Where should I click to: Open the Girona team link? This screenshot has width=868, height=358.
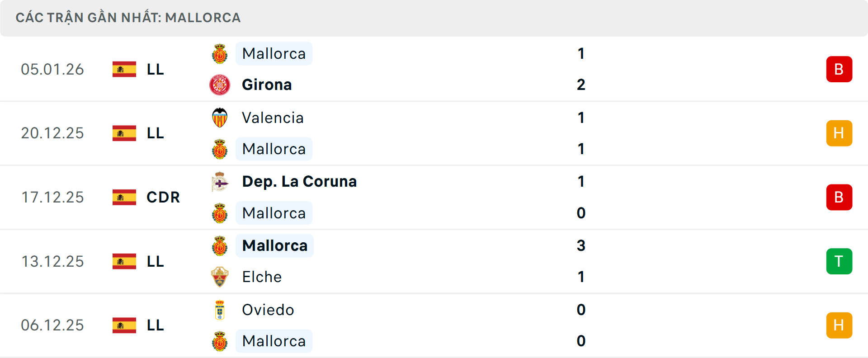(267, 85)
